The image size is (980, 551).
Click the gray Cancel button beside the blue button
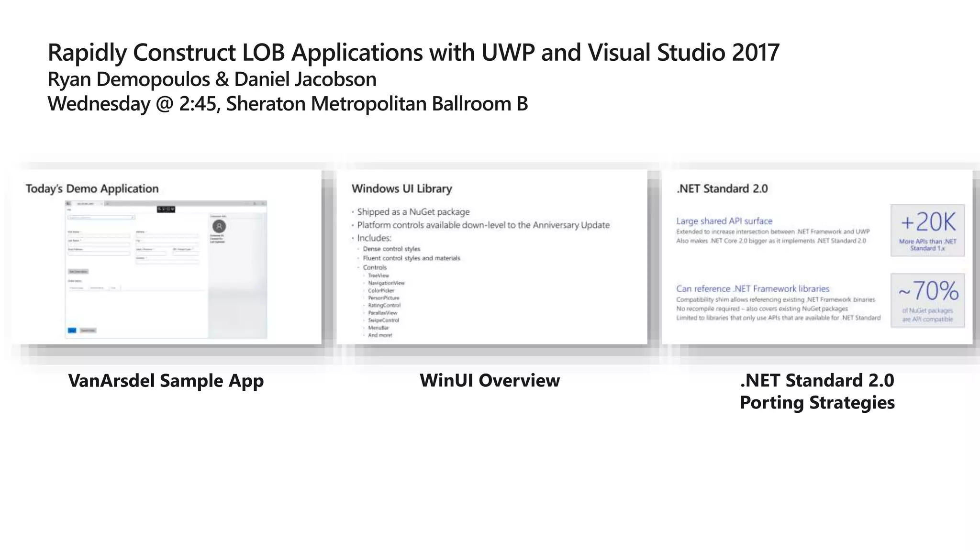click(x=88, y=331)
